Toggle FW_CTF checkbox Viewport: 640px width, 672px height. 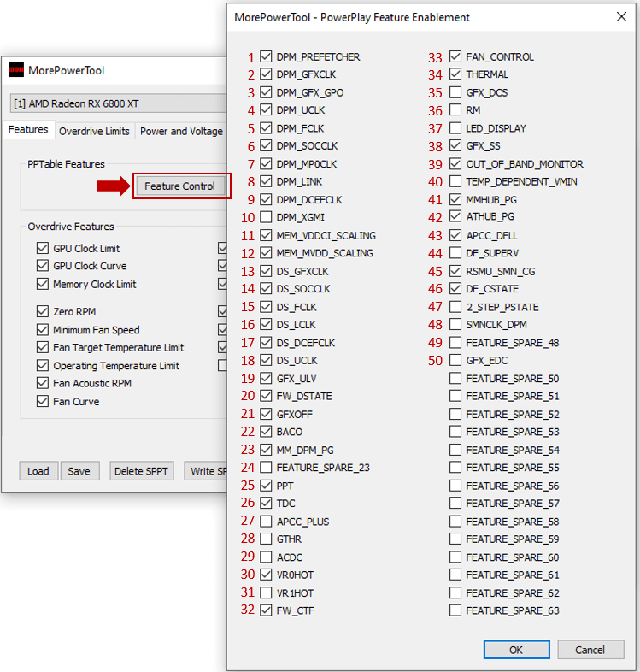pyautogui.click(x=266, y=610)
